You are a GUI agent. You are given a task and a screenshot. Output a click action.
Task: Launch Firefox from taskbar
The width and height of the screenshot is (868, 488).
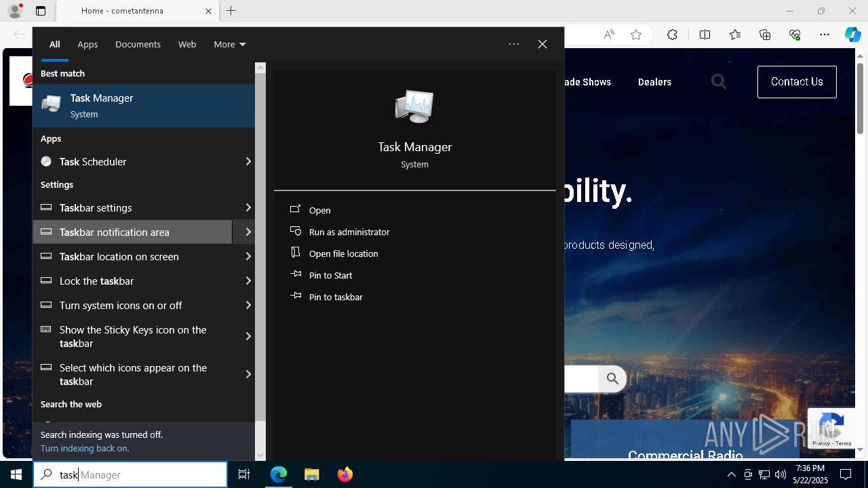[344, 474]
